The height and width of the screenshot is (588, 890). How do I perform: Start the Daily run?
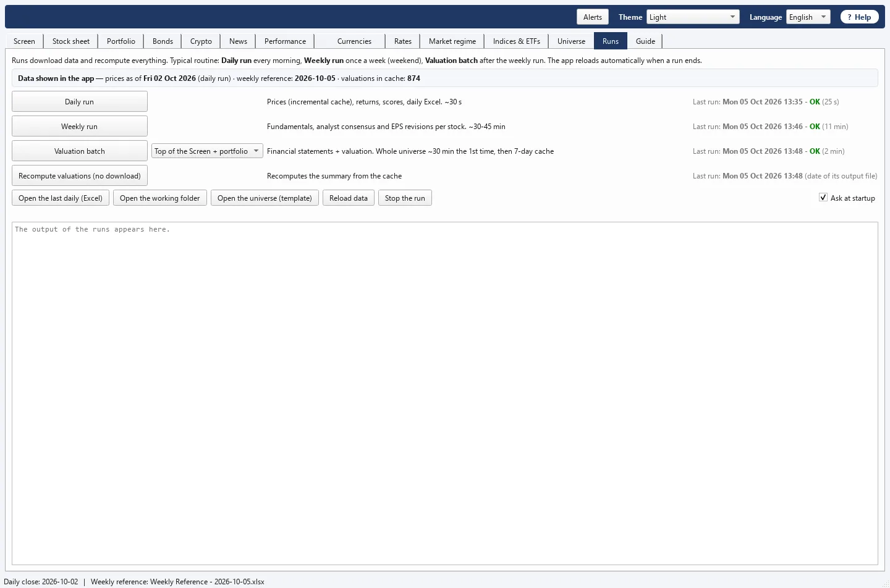(80, 102)
